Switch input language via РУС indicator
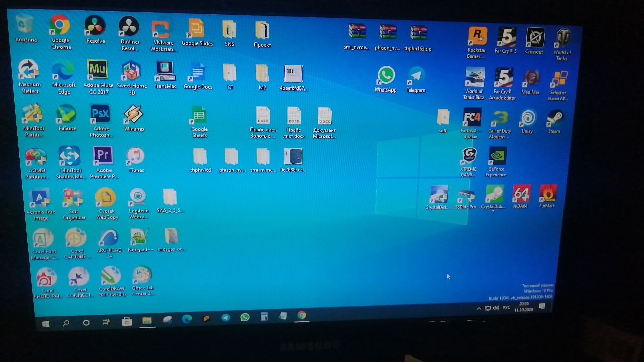The image size is (644, 362). click(507, 307)
